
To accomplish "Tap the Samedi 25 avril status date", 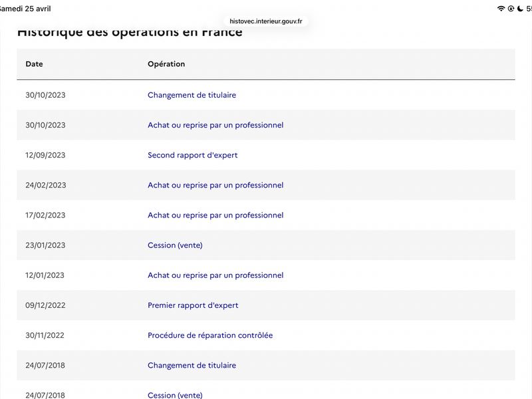I will click(x=25, y=9).
